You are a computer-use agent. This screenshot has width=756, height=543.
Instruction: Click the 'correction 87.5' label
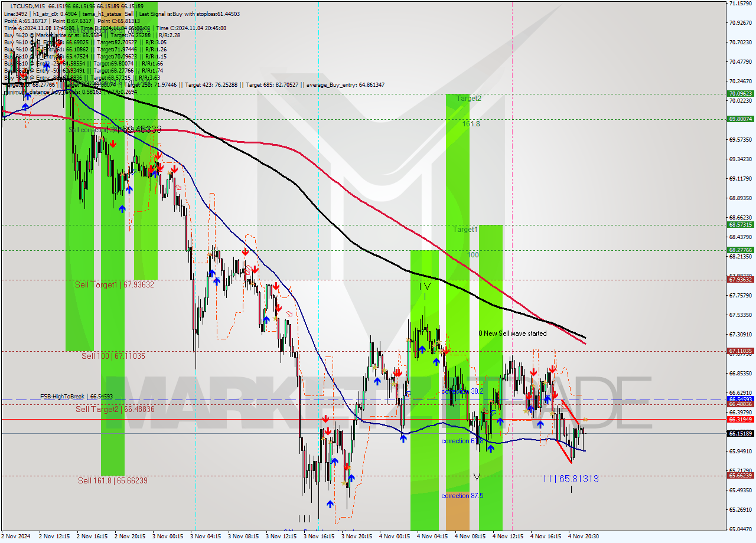click(x=462, y=496)
